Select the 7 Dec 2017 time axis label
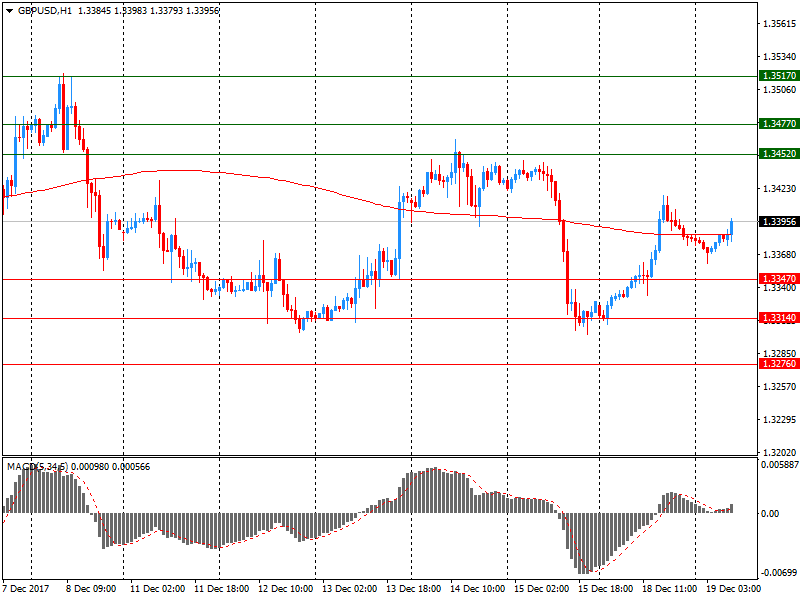 pos(26,589)
